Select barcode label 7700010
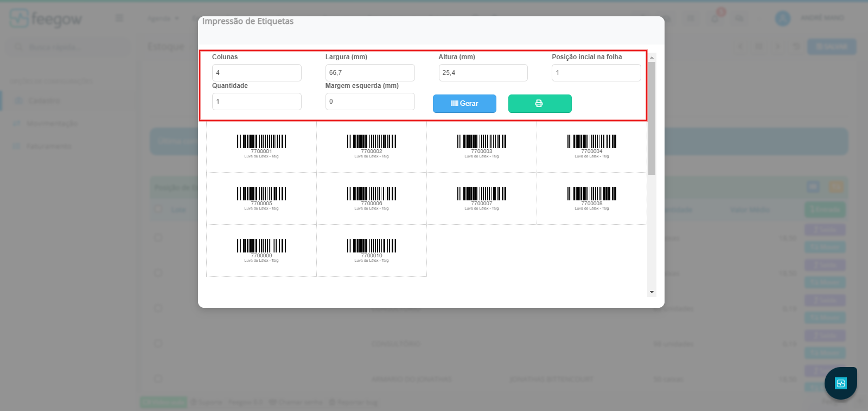Screen dimensions: 868x411 pos(372,251)
